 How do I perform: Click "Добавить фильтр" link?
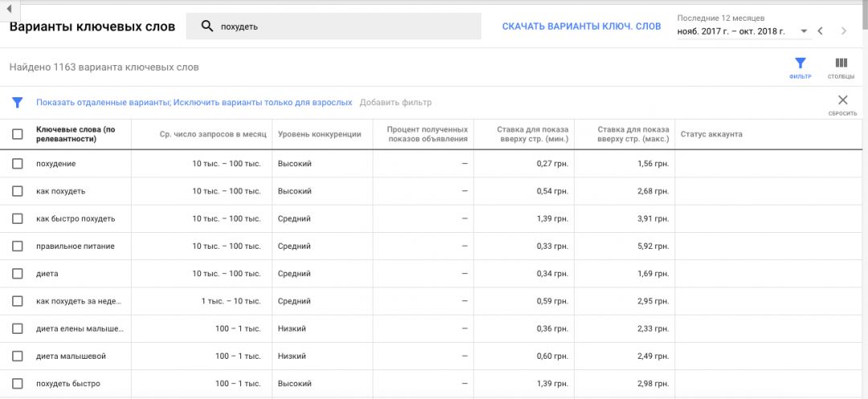tap(395, 103)
